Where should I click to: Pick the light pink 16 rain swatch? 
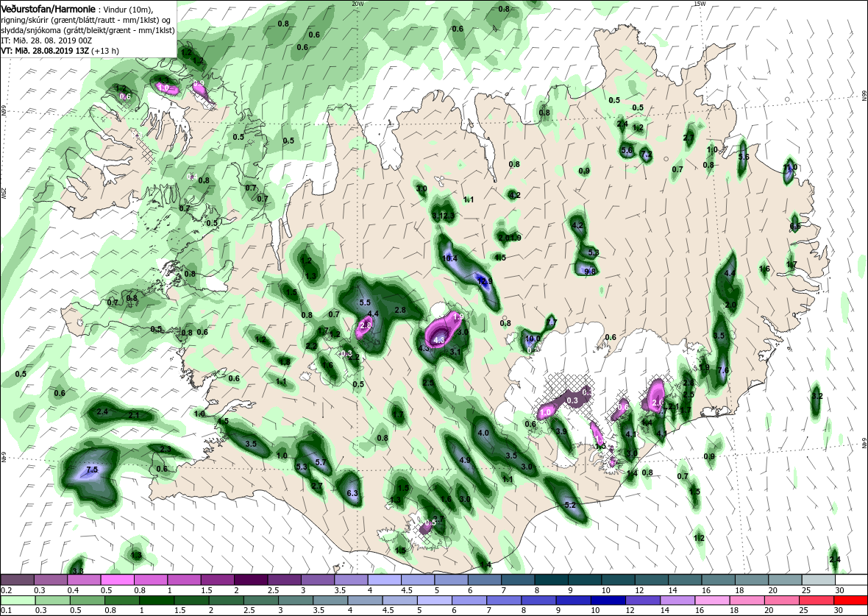coord(712,601)
